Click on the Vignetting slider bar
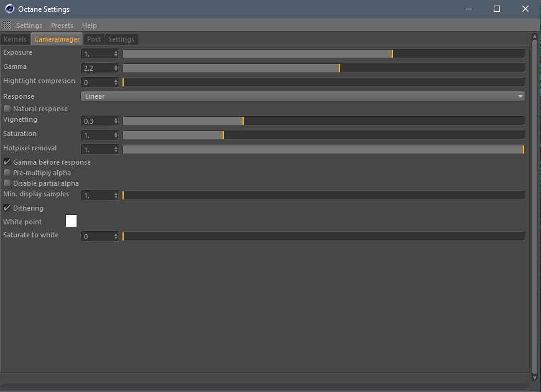541x392 pixels. pos(324,121)
